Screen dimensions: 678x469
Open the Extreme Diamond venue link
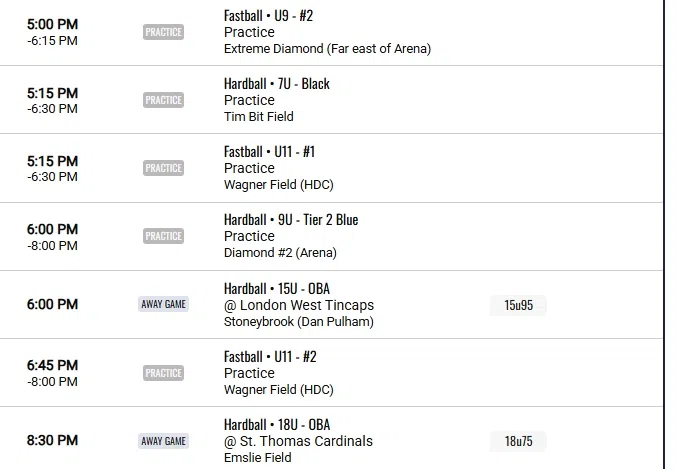(327, 48)
